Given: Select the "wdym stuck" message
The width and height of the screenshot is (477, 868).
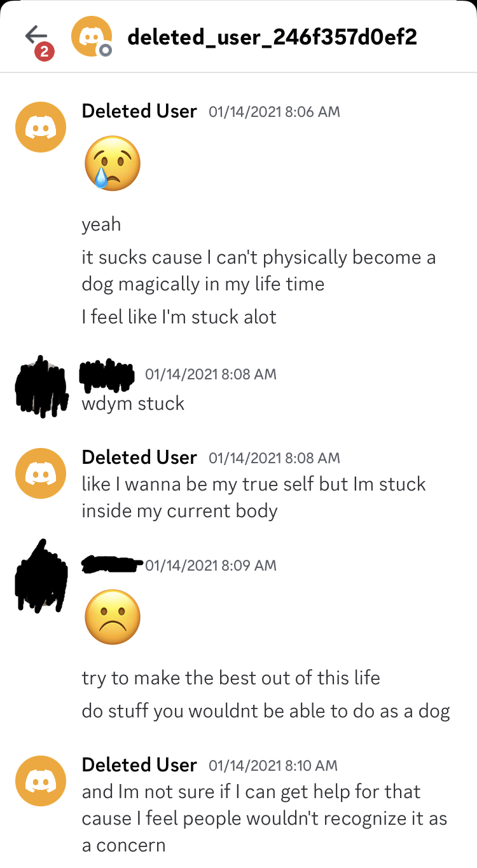Looking at the screenshot, I should click(x=133, y=403).
